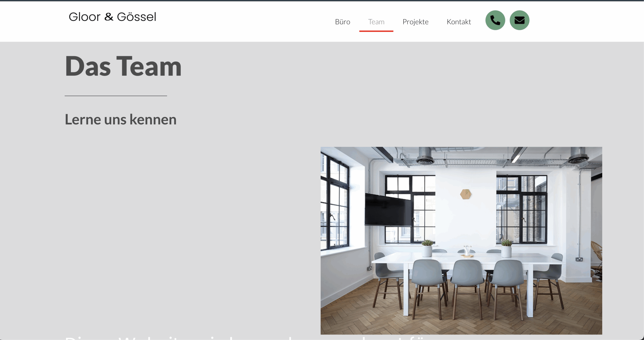
Task: Click the green email envelope icon
Action: [519, 20]
